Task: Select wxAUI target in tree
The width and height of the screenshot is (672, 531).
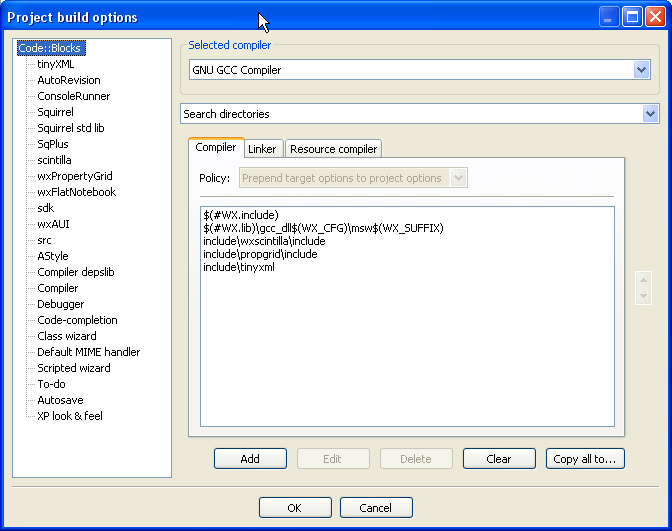Action: pos(53,224)
